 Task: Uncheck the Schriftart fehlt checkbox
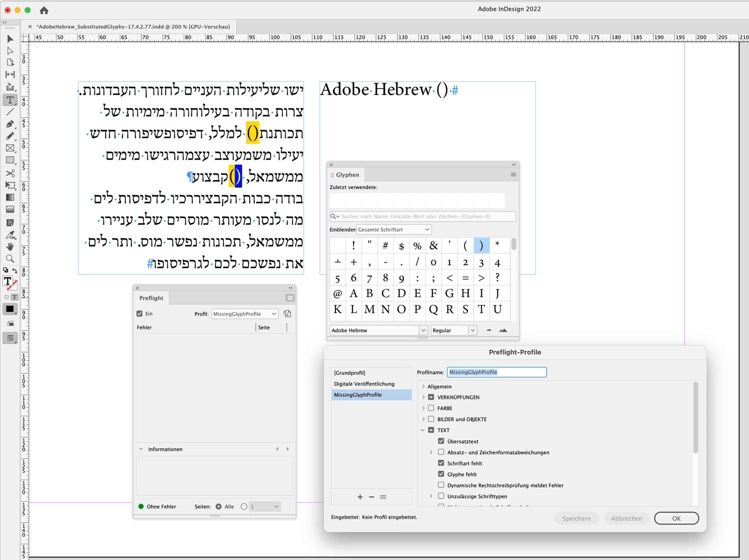click(x=441, y=463)
